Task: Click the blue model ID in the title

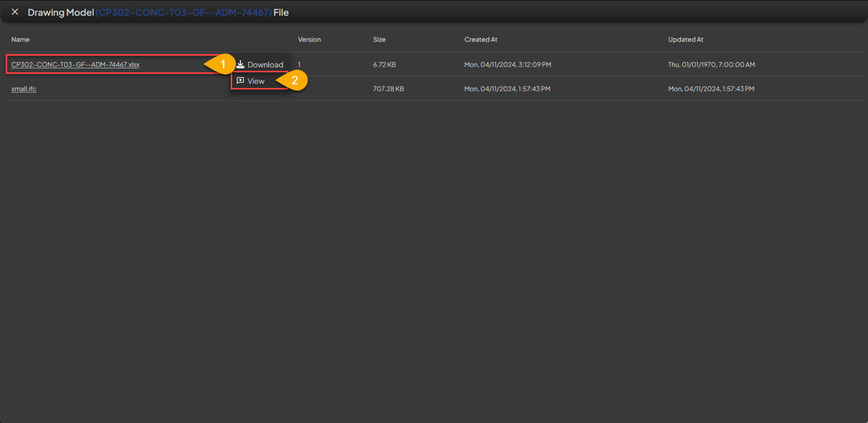Action: point(184,12)
